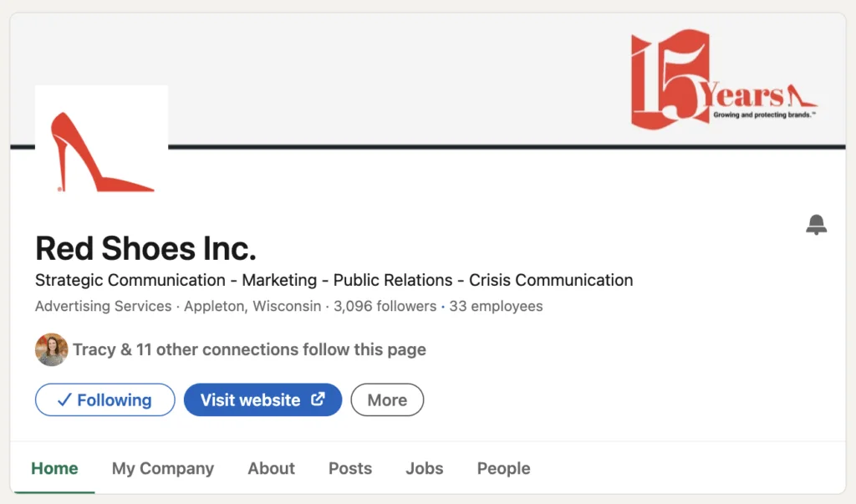Click the checkmark icon in Following button
The width and height of the screenshot is (856, 504).
pyautogui.click(x=64, y=400)
